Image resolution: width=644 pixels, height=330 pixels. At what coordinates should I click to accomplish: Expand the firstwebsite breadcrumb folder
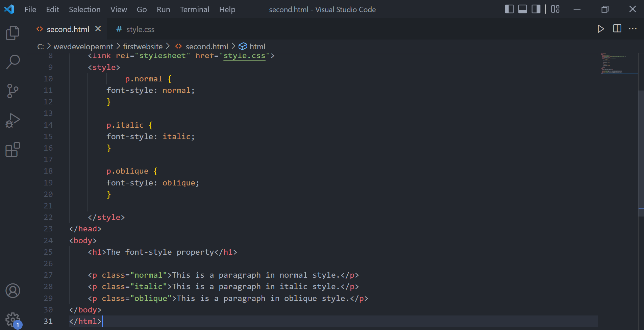click(143, 47)
